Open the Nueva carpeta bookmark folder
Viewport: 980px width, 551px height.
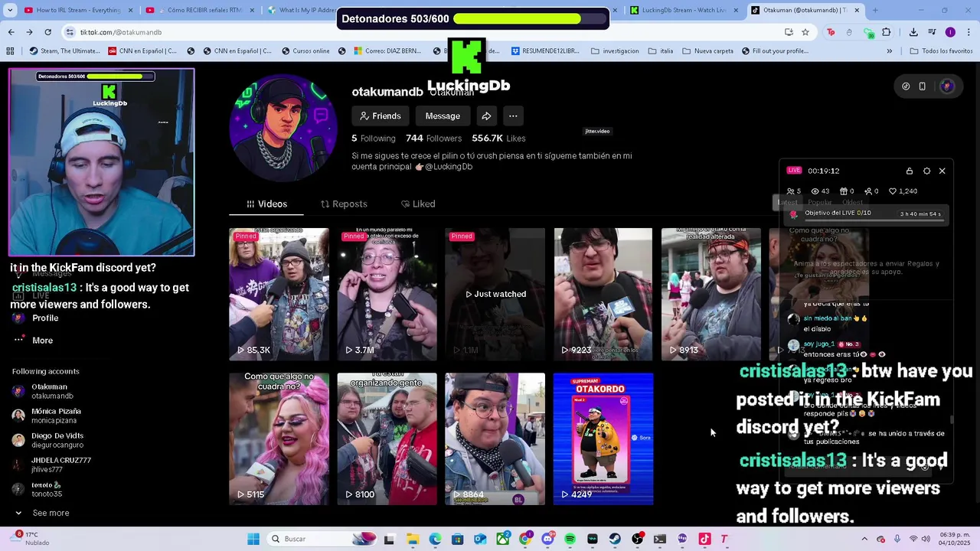[707, 51]
